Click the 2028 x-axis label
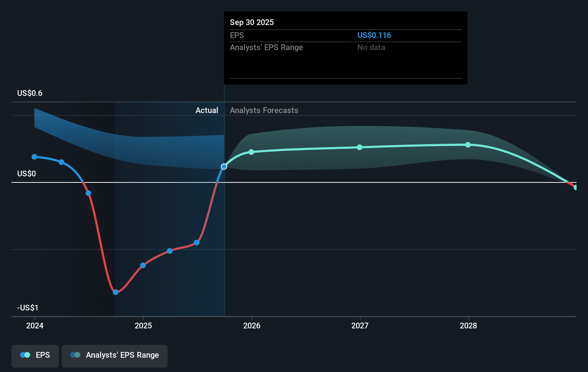The height and width of the screenshot is (372, 588). [468, 325]
